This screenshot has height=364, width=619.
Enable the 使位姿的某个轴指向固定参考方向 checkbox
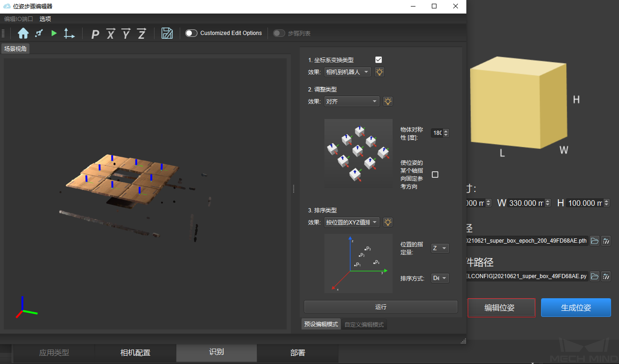tap(435, 175)
